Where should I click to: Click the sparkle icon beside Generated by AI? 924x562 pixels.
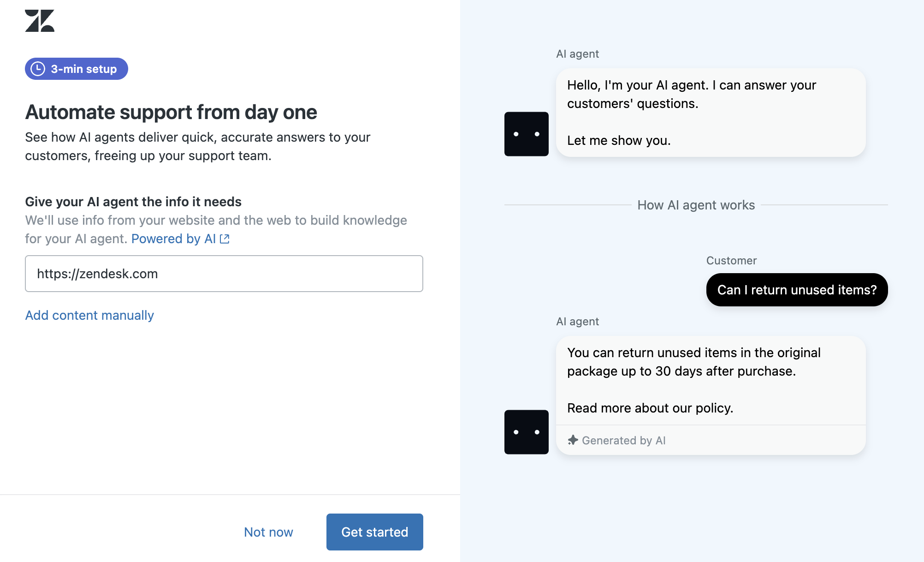[x=573, y=440]
